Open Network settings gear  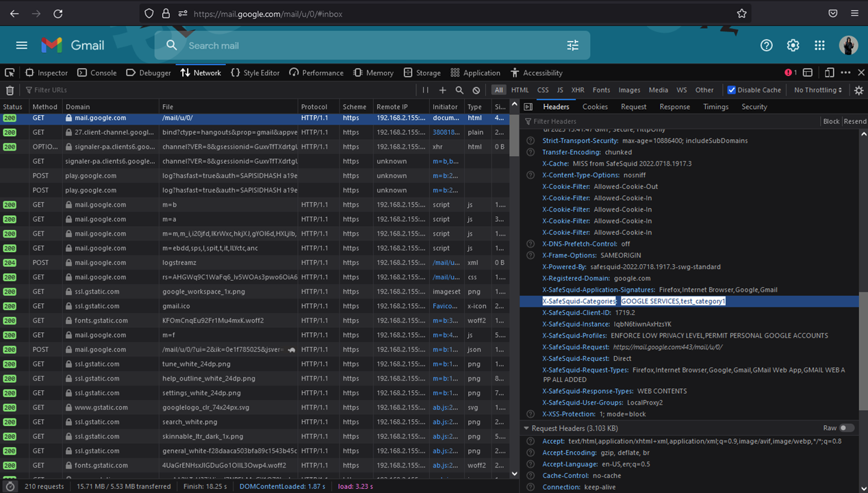point(859,90)
